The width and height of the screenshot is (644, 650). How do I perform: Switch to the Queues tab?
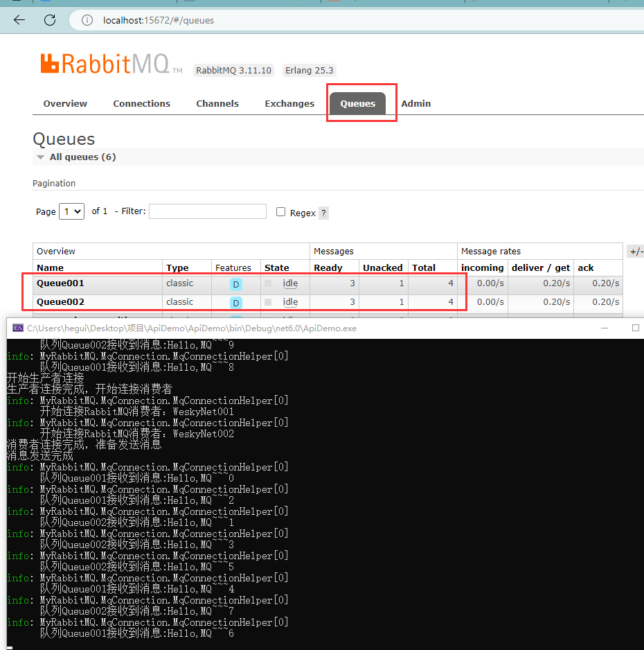(x=358, y=104)
